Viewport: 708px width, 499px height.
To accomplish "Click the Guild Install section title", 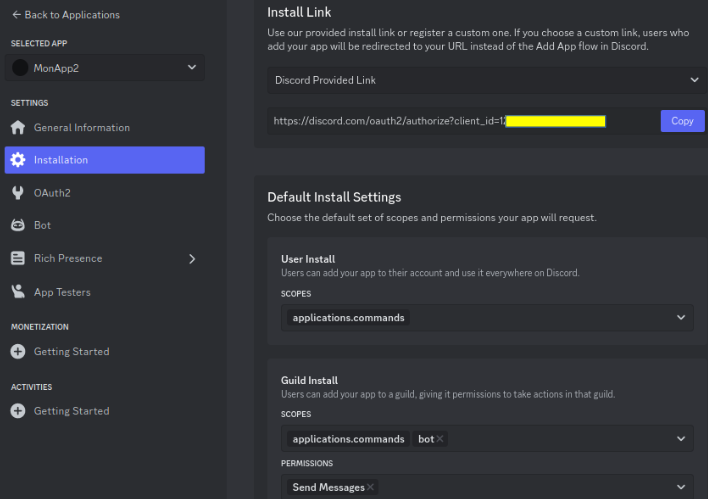I will point(309,380).
